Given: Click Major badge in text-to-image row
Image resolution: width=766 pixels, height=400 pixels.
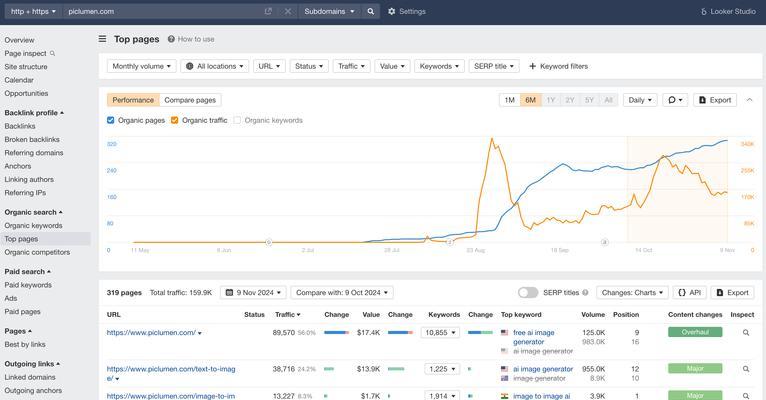Looking at the screenshot, I should coord(695,368).
